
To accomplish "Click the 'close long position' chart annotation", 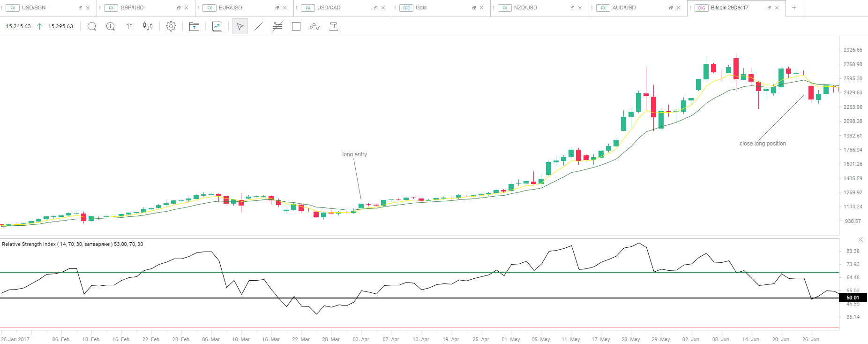I will (x=763, y=144).
